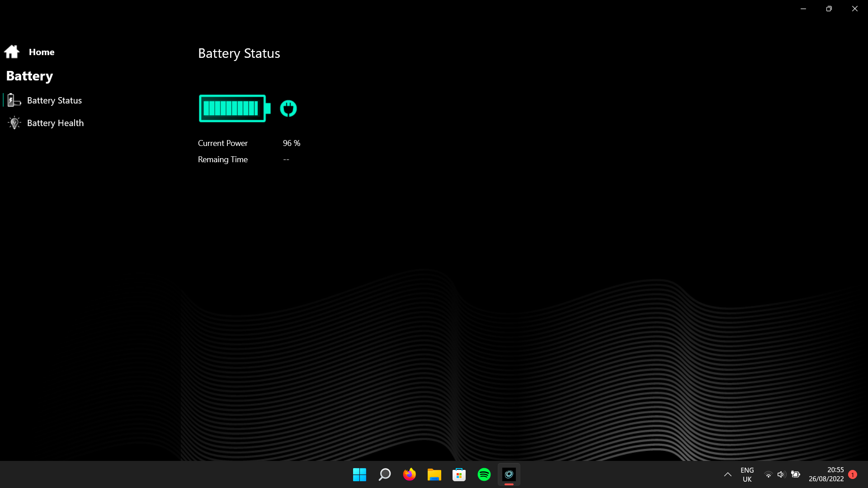Open Spotify from the taskbar

[484, 474]
